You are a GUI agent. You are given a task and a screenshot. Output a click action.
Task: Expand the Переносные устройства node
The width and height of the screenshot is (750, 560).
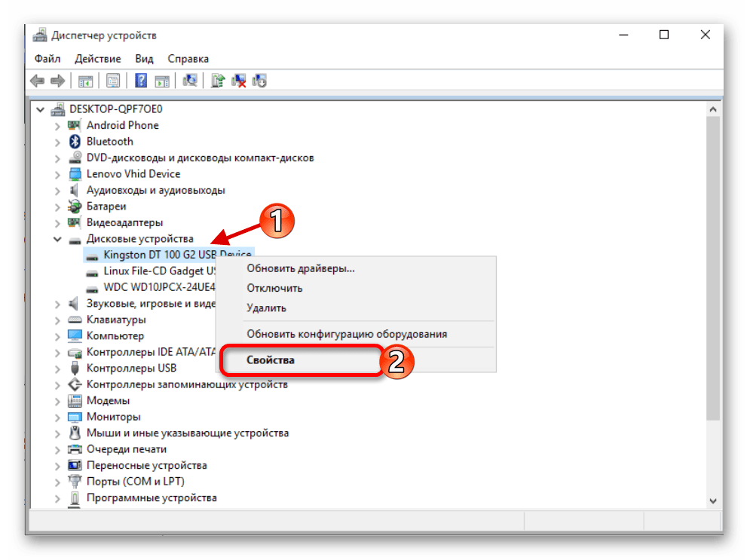click(x=57, y=467)
